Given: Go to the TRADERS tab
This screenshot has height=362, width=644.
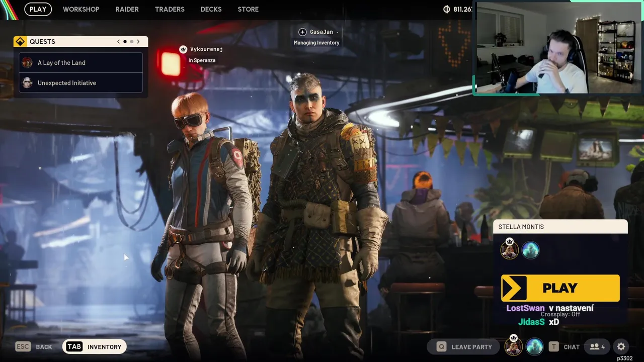Looking at the screenshot, I should [170, 9].
